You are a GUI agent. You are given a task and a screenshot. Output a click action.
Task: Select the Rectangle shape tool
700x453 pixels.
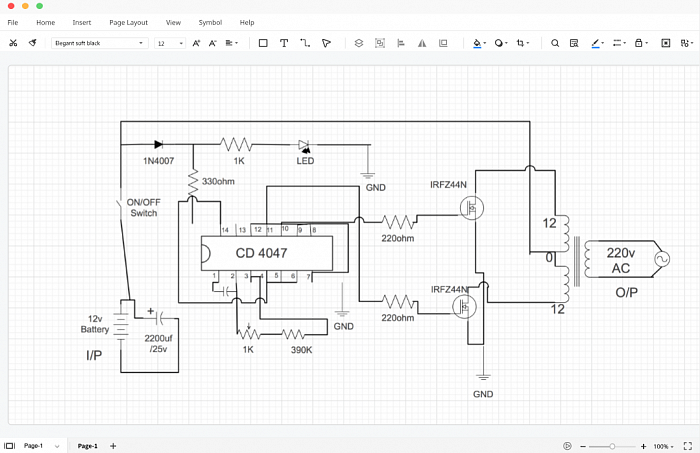coord(263,43)
